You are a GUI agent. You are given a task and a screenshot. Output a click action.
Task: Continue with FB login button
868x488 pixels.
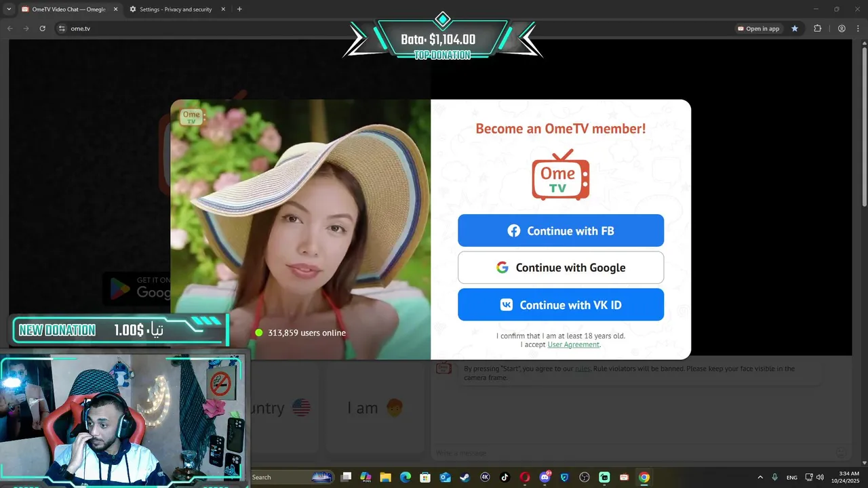(561, 230)
